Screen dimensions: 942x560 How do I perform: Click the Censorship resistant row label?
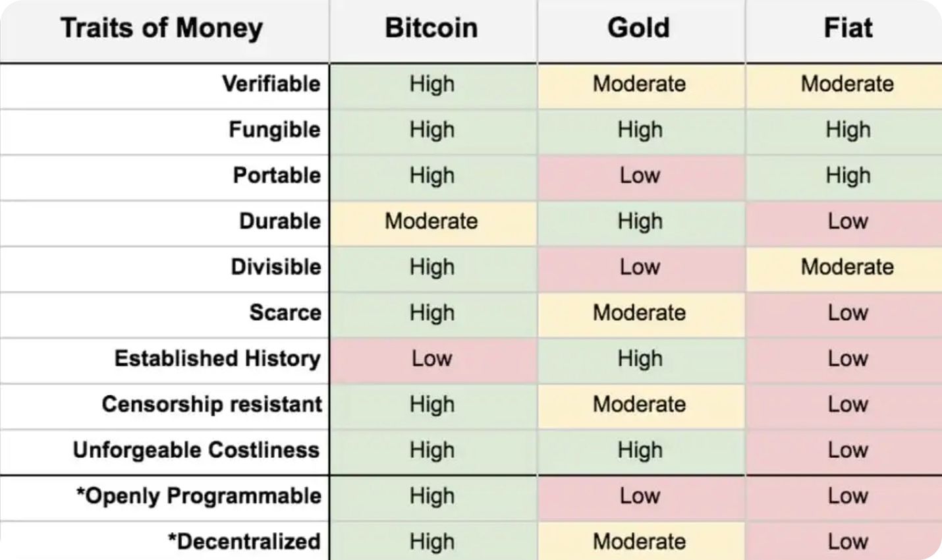(211, 405)
